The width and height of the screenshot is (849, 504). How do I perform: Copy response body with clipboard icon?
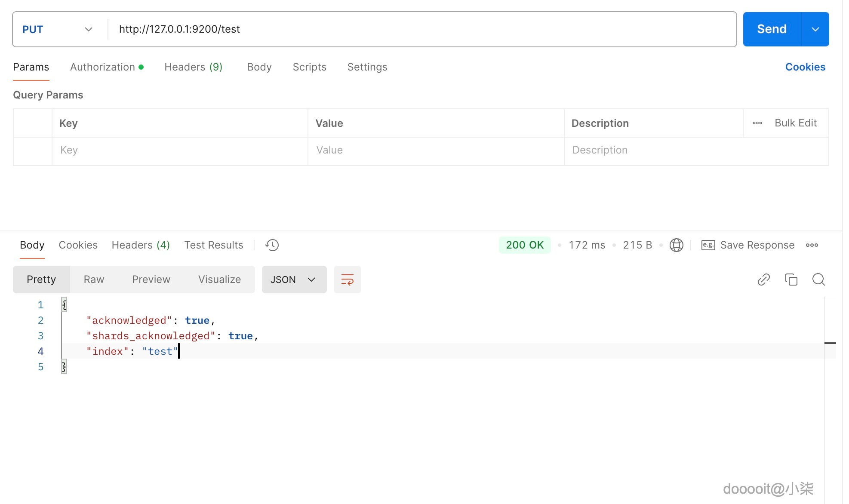point(791,280)
